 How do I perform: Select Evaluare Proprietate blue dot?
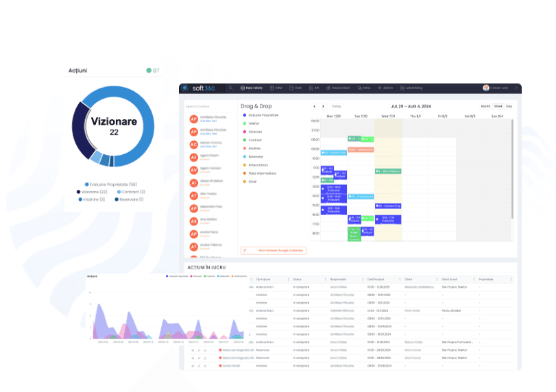click(x=244, y=115)
